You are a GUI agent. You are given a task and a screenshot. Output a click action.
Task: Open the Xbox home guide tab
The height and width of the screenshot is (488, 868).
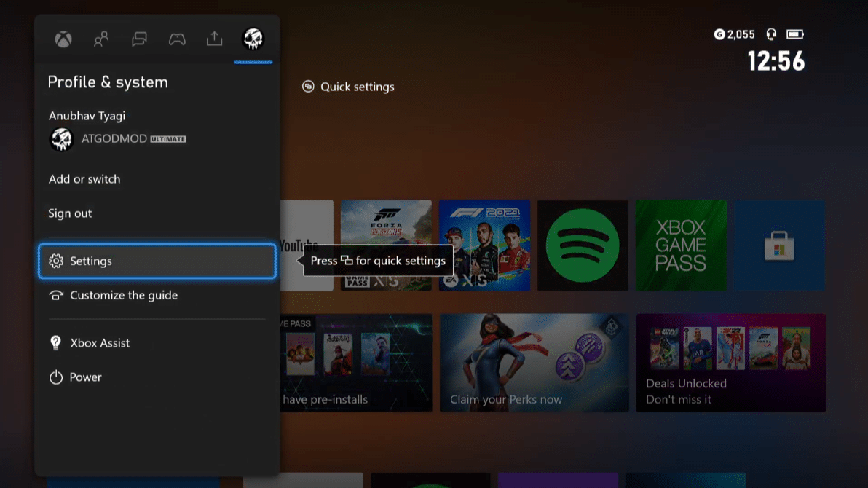(x=63, y=39)
